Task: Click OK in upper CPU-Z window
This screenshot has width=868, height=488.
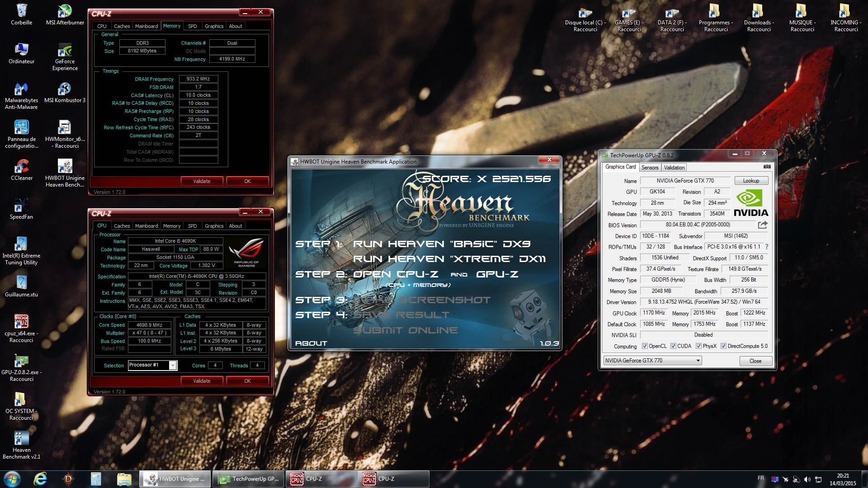Action: [247, 181]
